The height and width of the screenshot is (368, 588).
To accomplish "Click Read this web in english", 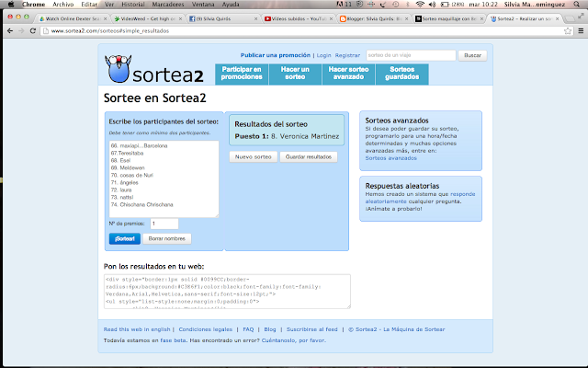I will pos(137,329).
